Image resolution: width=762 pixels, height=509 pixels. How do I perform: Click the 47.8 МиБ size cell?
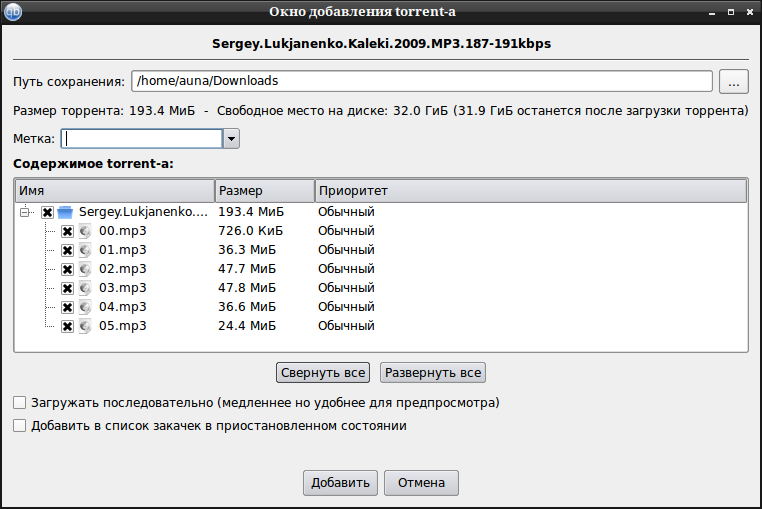click(x=247, y=288)
